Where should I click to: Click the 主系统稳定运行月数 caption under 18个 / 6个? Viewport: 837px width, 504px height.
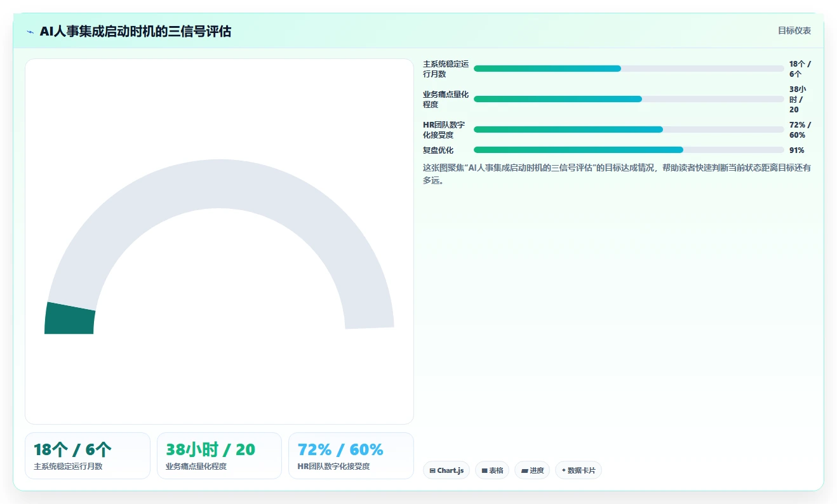(68, 467)
